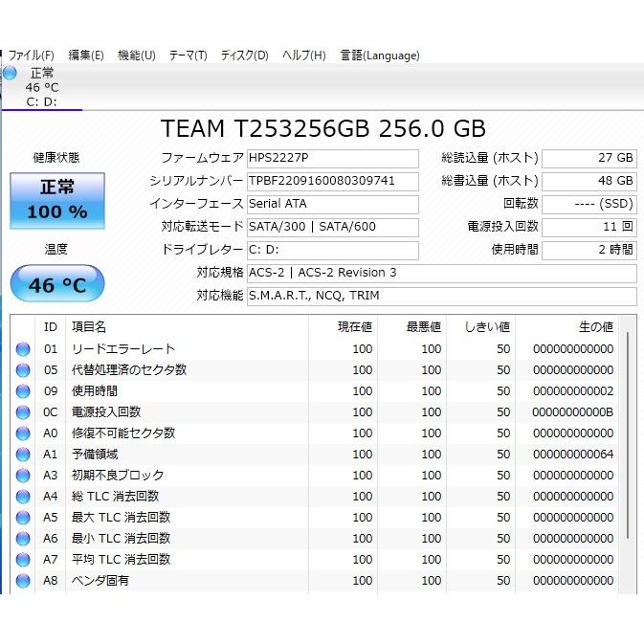Click the features field S.M.A.R.T., NCQ, TRIM
Viewport: 644px width, 644px height.
click(441, 297)
